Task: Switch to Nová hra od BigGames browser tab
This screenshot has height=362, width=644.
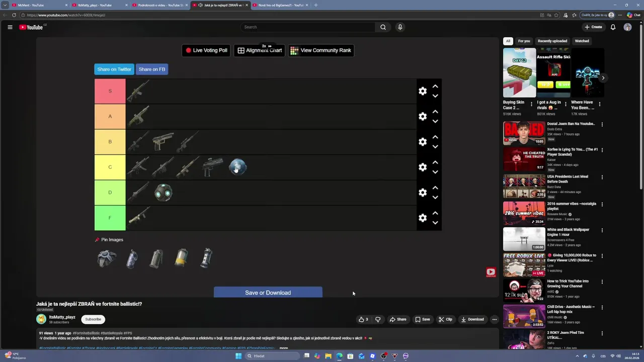Action: (280, 5)
